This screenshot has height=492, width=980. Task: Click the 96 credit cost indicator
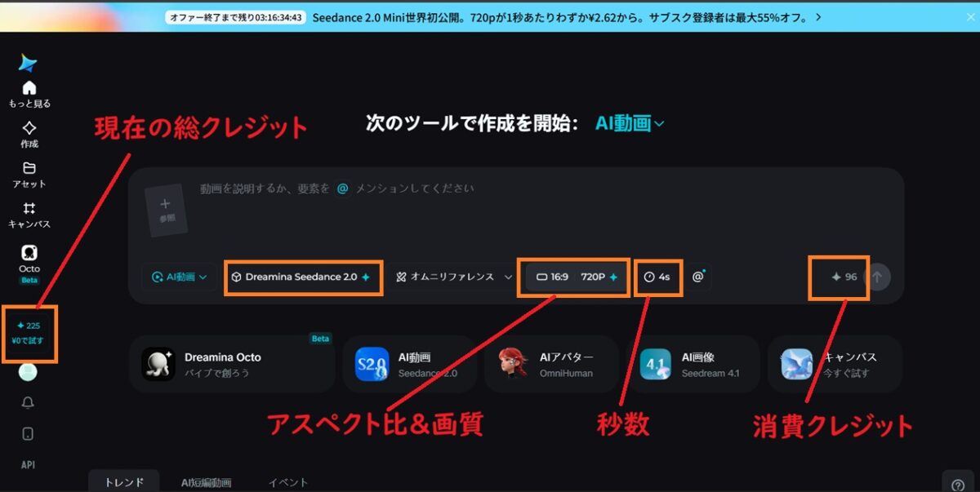pyautogui.click(x=844, y=277)
